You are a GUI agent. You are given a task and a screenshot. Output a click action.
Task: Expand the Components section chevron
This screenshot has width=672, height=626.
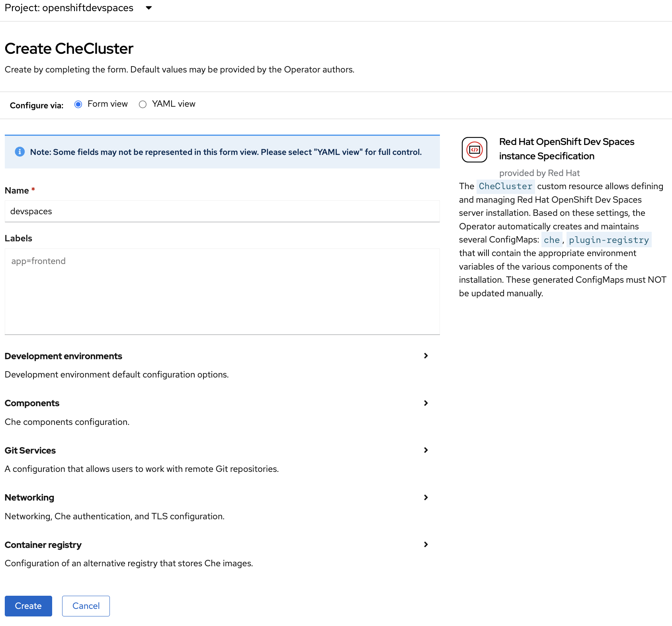click(x=426, y=403)
